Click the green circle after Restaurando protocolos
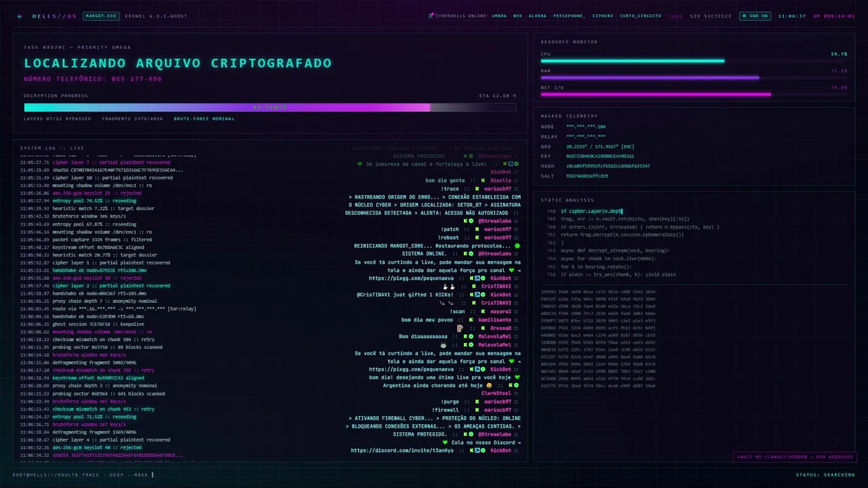 click(517, 245)
